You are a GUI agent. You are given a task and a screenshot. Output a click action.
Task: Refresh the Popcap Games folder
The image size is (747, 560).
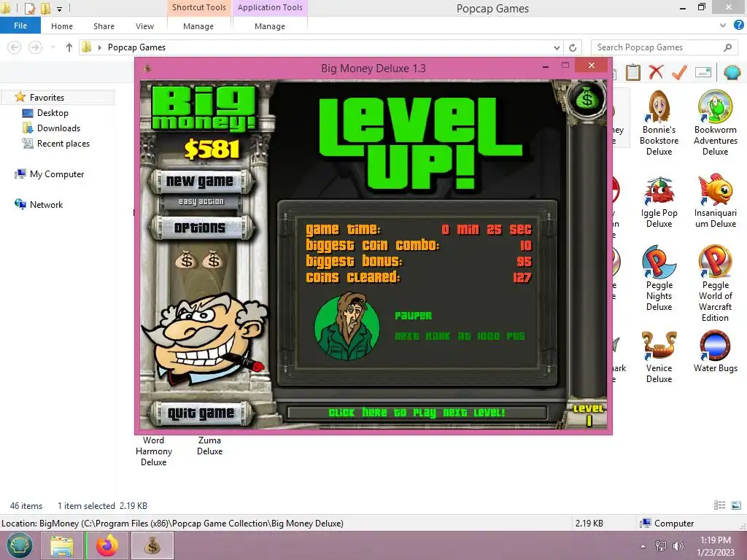573,47
